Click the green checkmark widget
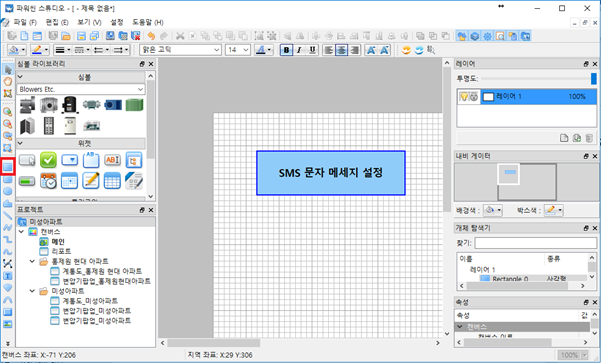Image resolution: width=601 pixels, height=363 pixels. click(x=48, y=160)
